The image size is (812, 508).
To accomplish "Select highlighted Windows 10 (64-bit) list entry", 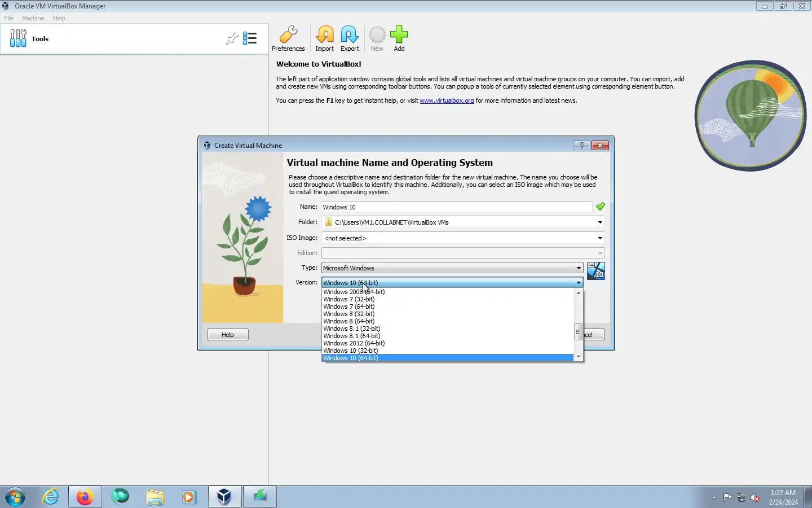I will [448, 358].
